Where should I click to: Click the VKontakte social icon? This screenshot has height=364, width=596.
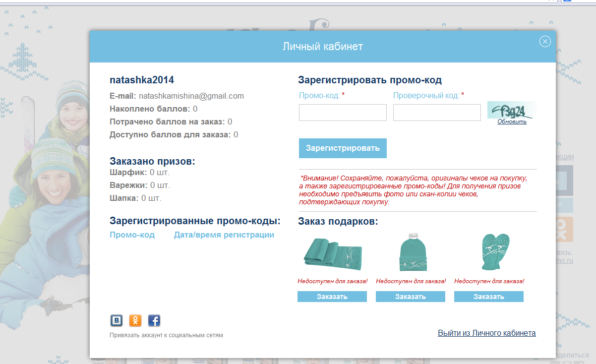(117, 321)
